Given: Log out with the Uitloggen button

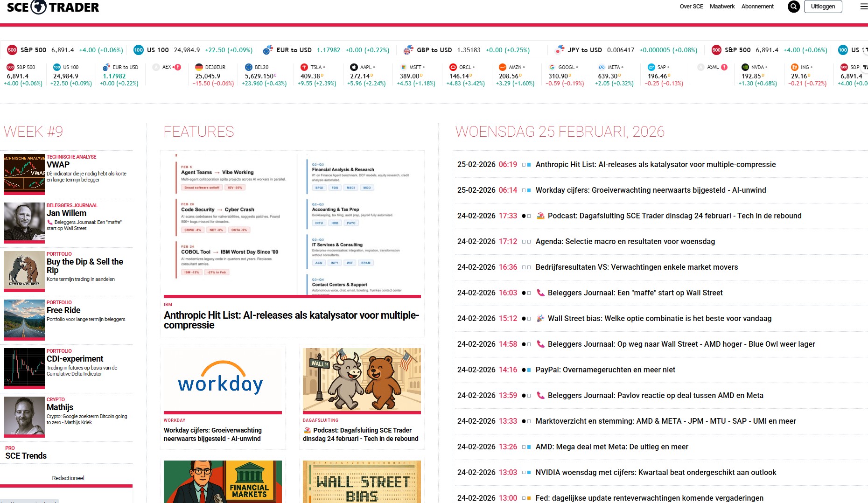Looking at the screenshot, I should pyautogui.click(x=823, y=7).
